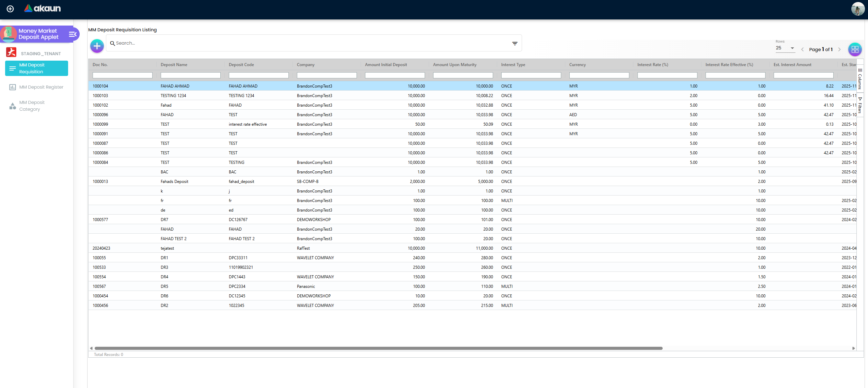Open the Filters side panel
This screenshot has height=388, width=868.
(860, 105)
